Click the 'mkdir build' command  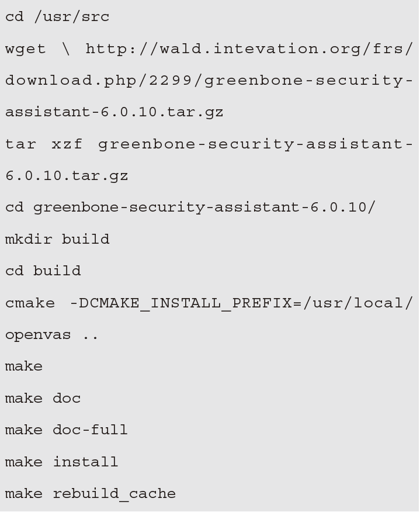(57, 240)
